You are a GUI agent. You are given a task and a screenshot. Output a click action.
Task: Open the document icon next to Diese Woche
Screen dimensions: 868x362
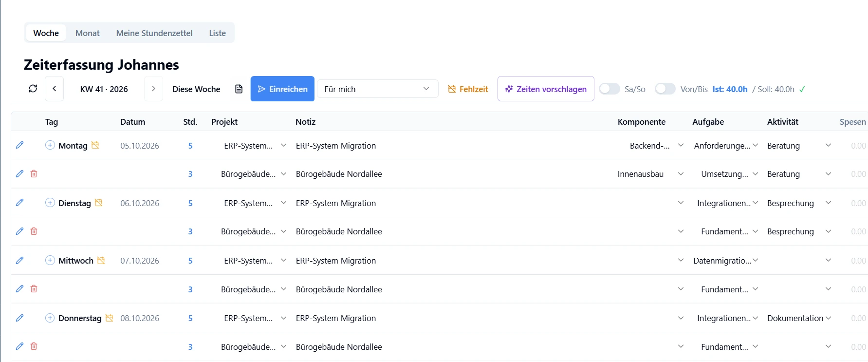click(x=239, y=89)
